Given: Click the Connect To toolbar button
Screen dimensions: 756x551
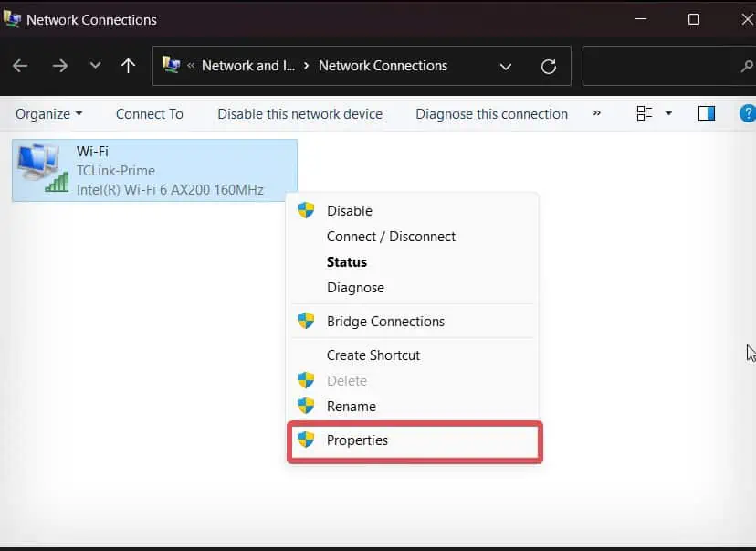Looking at the screenshot, I should point(150,114).
